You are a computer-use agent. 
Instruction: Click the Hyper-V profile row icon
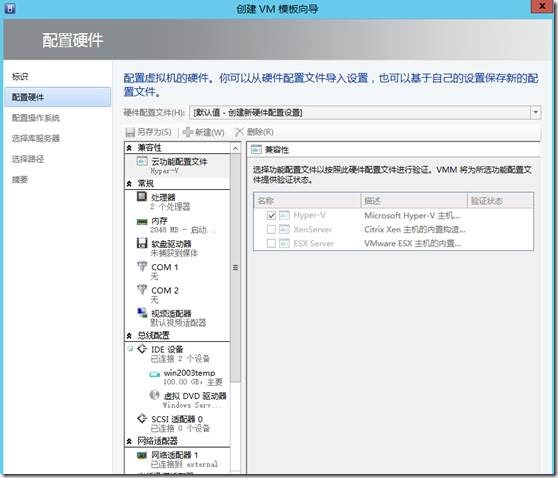(x=284, y=215)
